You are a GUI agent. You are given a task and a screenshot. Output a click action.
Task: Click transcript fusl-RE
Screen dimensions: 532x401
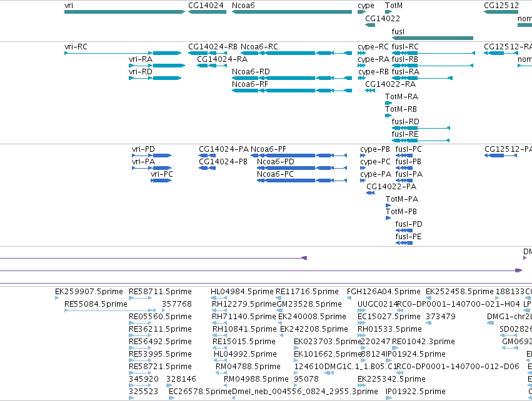click(420, 141)
